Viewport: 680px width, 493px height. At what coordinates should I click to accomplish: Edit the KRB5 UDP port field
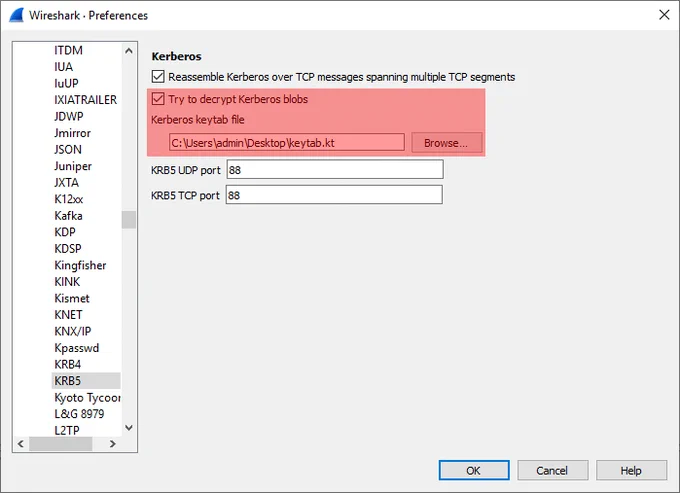tap(335, 170)
